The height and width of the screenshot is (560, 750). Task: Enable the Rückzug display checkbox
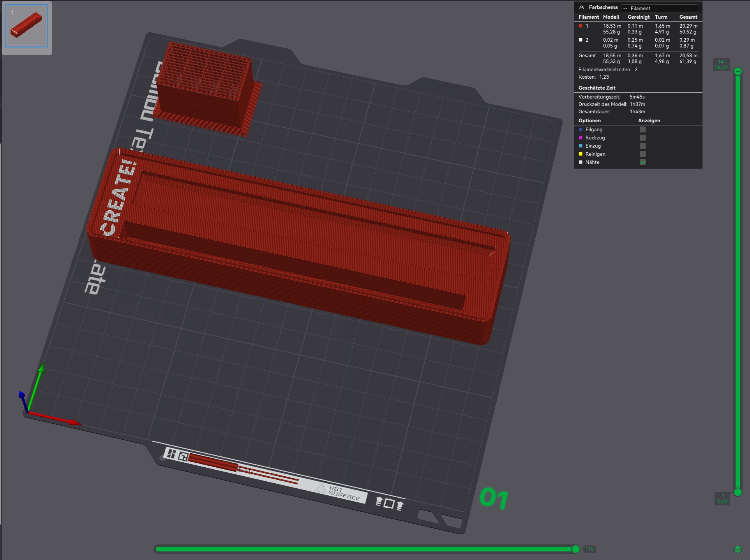(642, 138)
